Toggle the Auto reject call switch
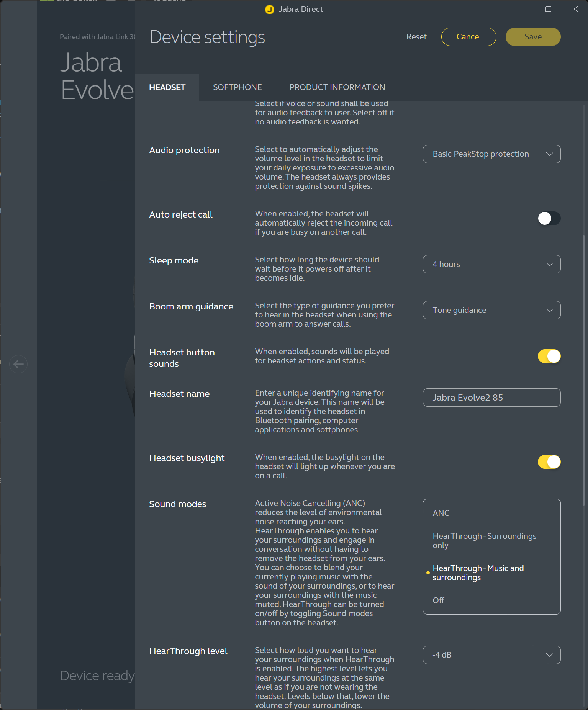Screen dimensions: 588x710 549,218
